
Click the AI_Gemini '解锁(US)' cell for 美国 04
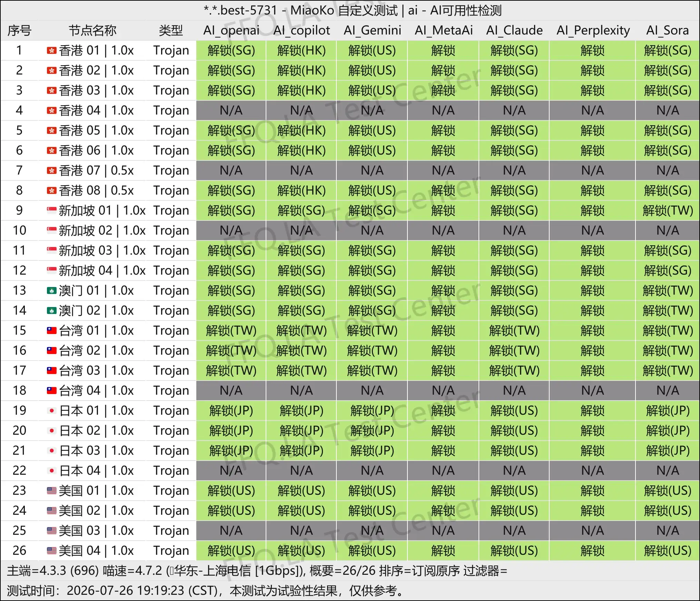point(372,551)
